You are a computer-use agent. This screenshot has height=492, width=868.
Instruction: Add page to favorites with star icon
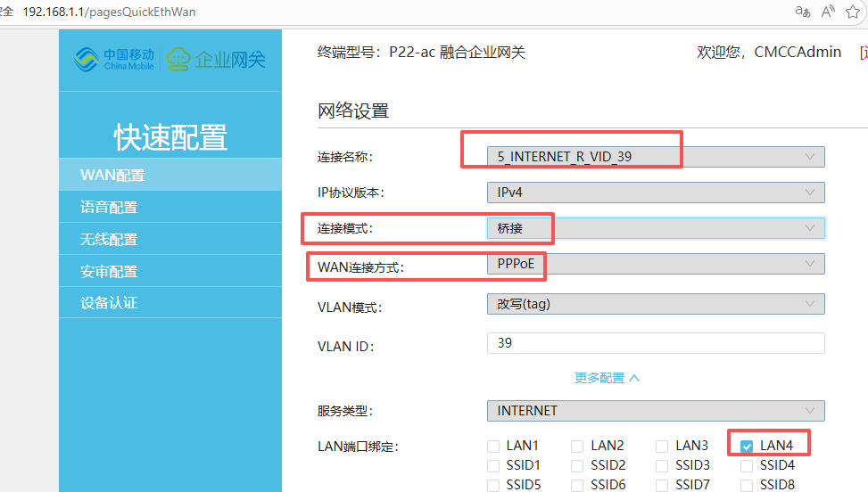853,12
